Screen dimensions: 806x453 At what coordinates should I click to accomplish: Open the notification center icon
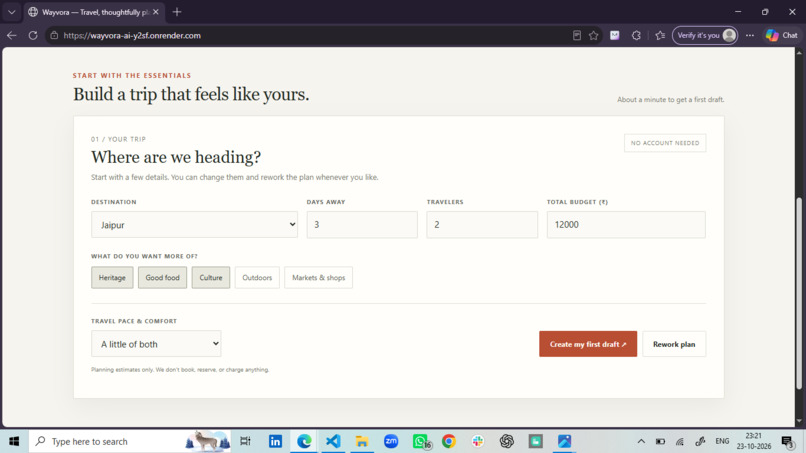point(787,441)
